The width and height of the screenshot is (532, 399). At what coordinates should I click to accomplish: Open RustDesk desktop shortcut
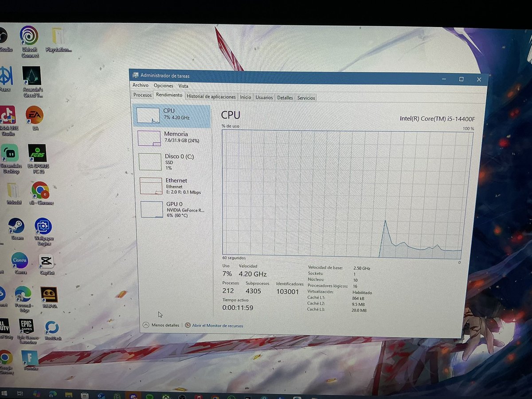pos(52,331)
